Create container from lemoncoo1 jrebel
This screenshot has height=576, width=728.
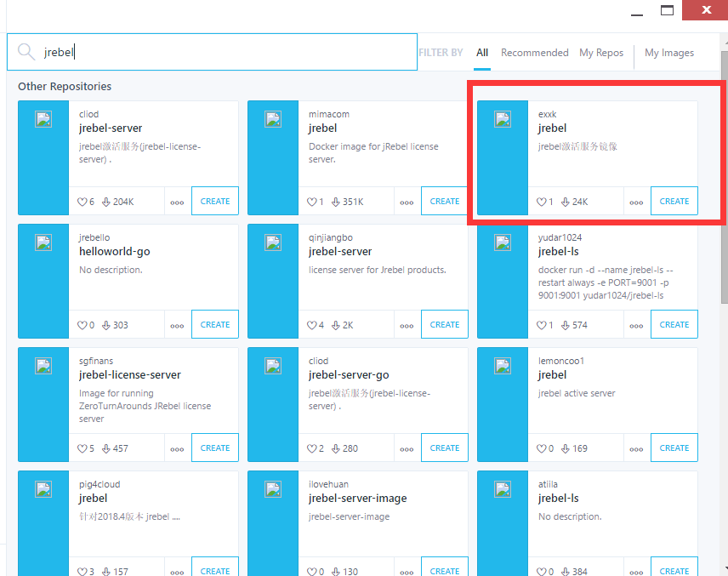(674, 448)
